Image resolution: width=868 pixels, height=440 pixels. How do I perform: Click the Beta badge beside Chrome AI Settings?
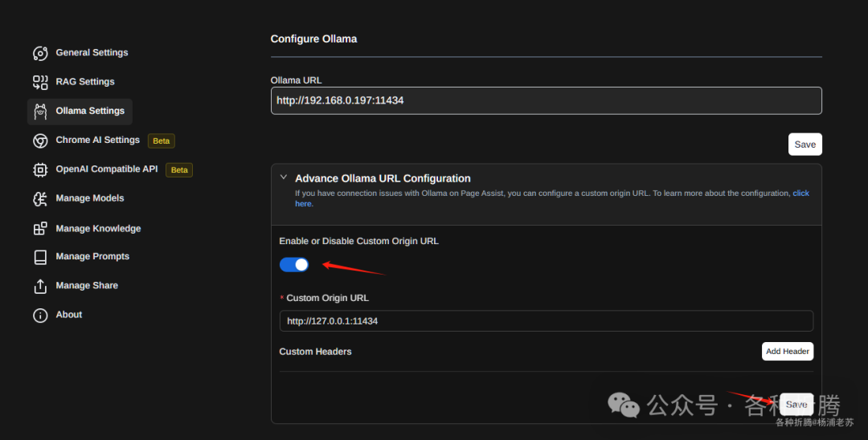(x=161, y=141)
